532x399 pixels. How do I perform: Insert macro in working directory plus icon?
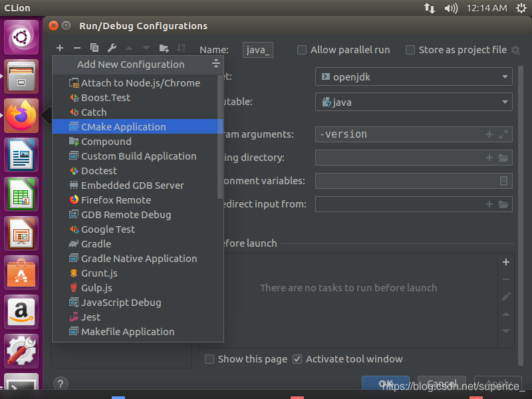point(489,158)
